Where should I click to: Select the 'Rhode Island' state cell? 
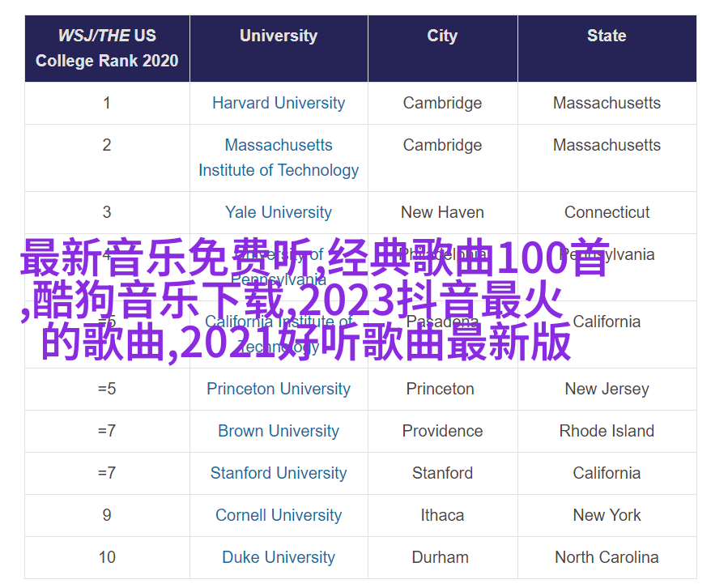(607, 431)
